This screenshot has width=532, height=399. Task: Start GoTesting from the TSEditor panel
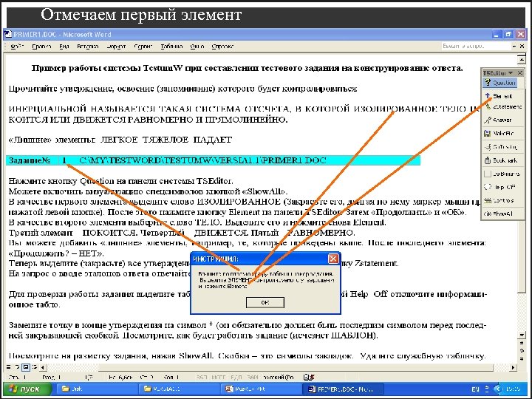pyautogui.click(x=502, y=147)
